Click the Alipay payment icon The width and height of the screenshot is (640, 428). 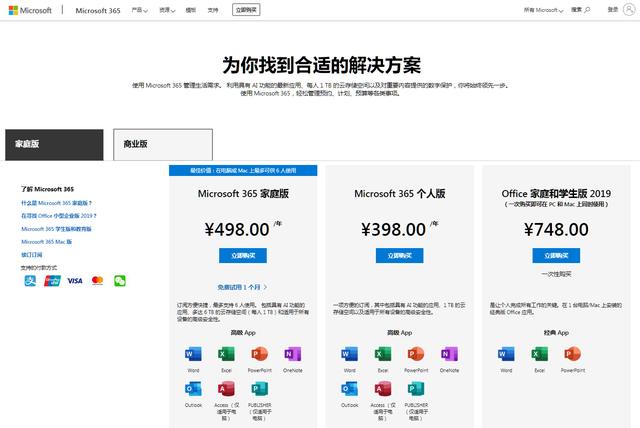click(30, 281)
